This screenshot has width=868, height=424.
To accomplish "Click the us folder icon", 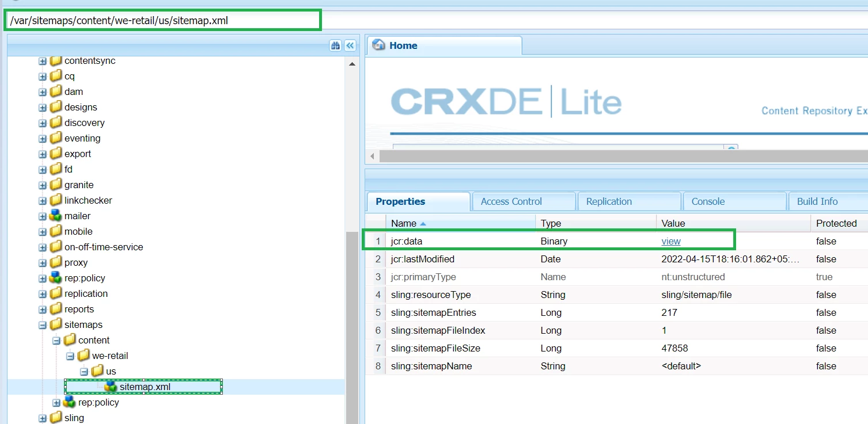I will click(x=97, y=371).
